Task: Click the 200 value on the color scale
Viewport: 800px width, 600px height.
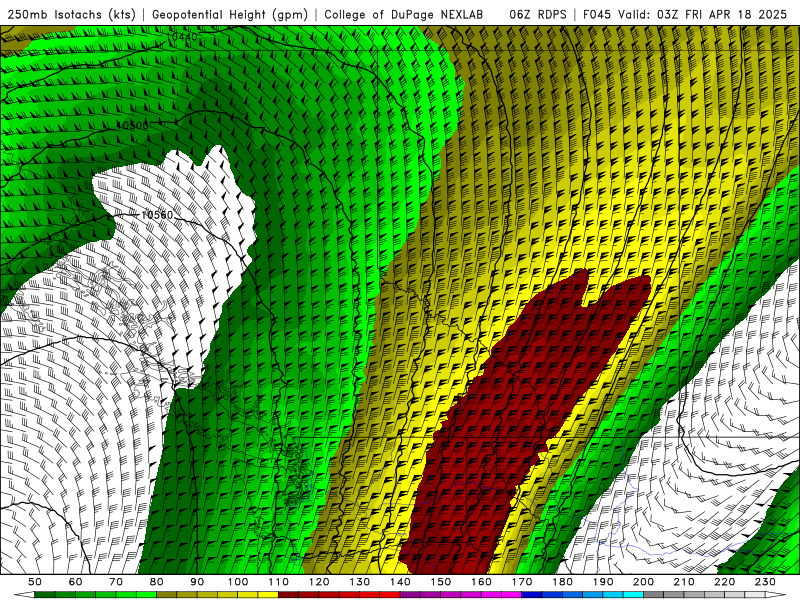Action: (x=643, y=582)
